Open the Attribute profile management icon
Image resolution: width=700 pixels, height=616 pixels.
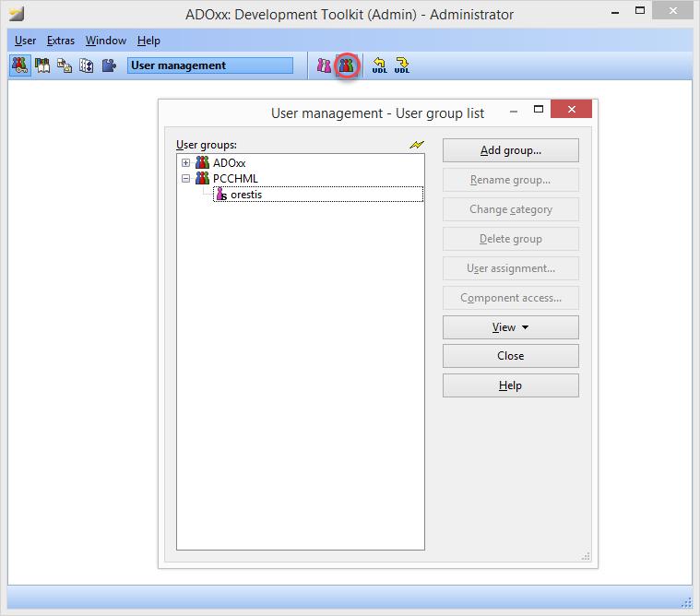click(x=86, y=65)
